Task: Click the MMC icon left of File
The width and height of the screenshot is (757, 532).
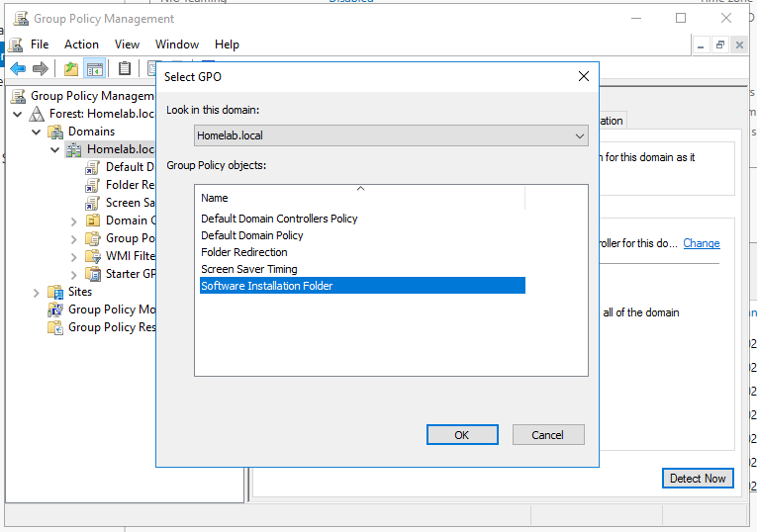Action: (x=16, y=44)
